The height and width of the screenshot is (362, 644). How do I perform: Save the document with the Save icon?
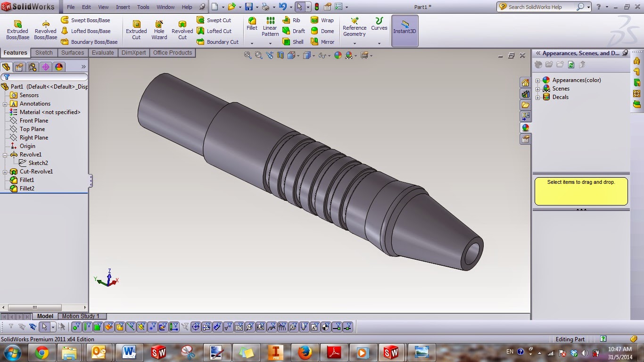point(249,7)
